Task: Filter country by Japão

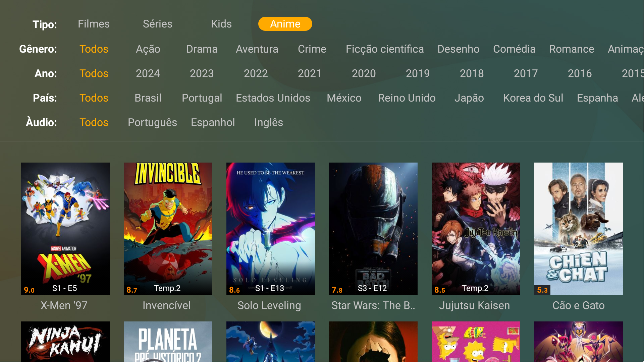Action: [469, 98]
